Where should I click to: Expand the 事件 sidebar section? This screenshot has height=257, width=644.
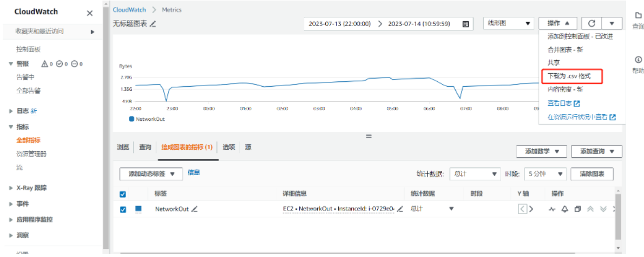(x=11, y=204)
